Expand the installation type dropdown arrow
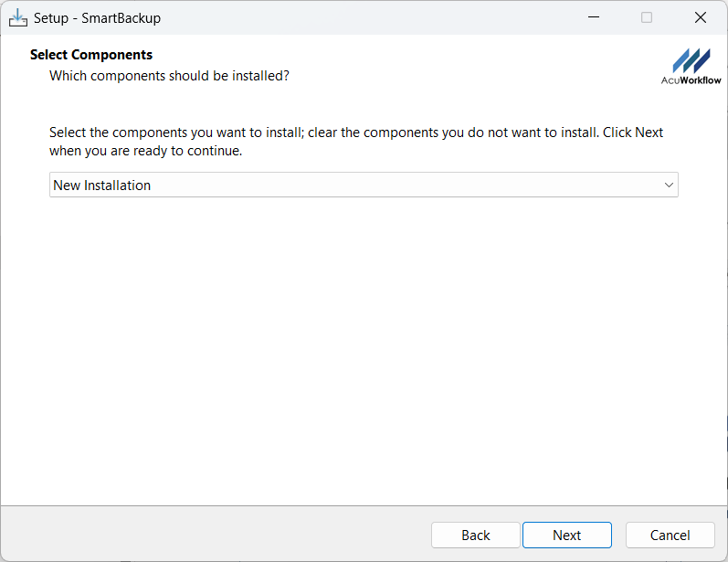Image resolution: width=728 pixels, height=562 pixels. click(669, 185)
